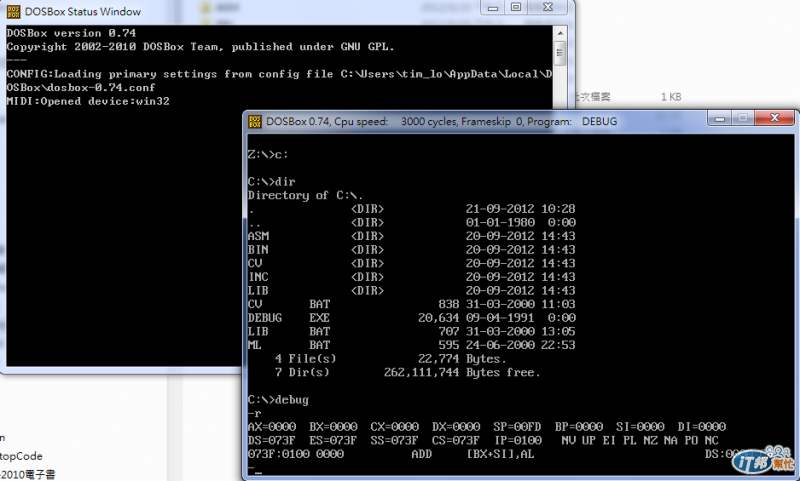Click the BX=0000 register value
This screenshot has width=800, height=481.
333,427
